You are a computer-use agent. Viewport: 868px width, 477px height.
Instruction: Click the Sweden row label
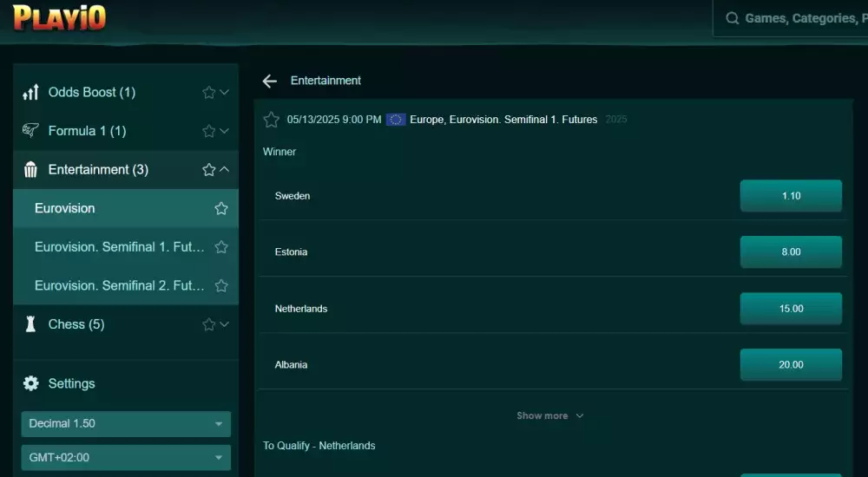pos(293,196)
